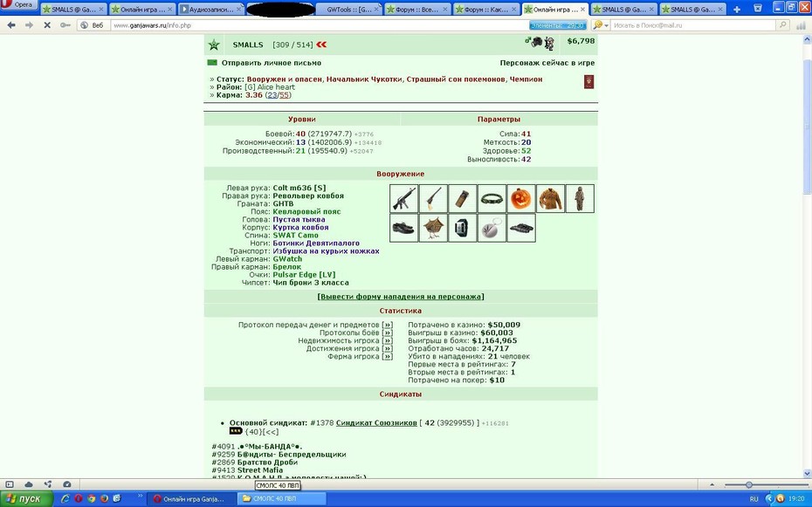Expand the [<<] link next to {40}
This screenshot has height=507, width=812.
pyautogui.click(x=271, y=431)
